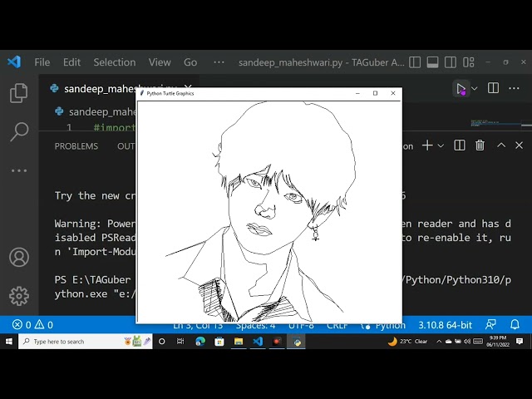Switch to VS Code taskbar icon

click(x=258, y=342)
